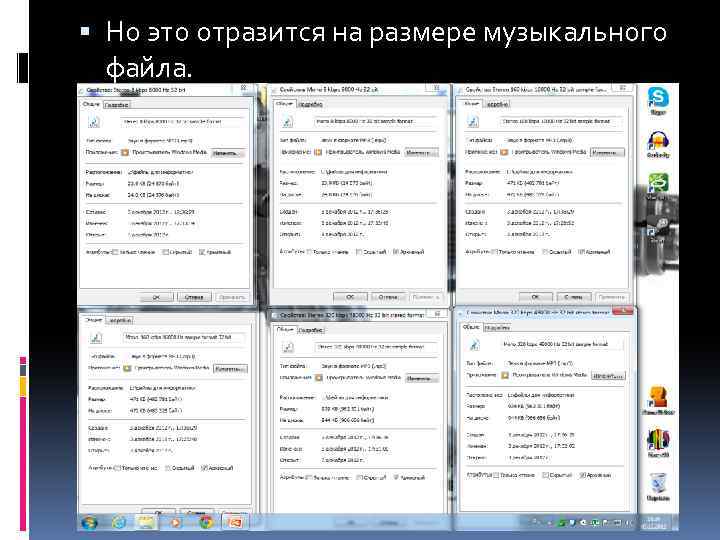Click the file name field in Stereo 8 kbps dialog

pos(182,122)
